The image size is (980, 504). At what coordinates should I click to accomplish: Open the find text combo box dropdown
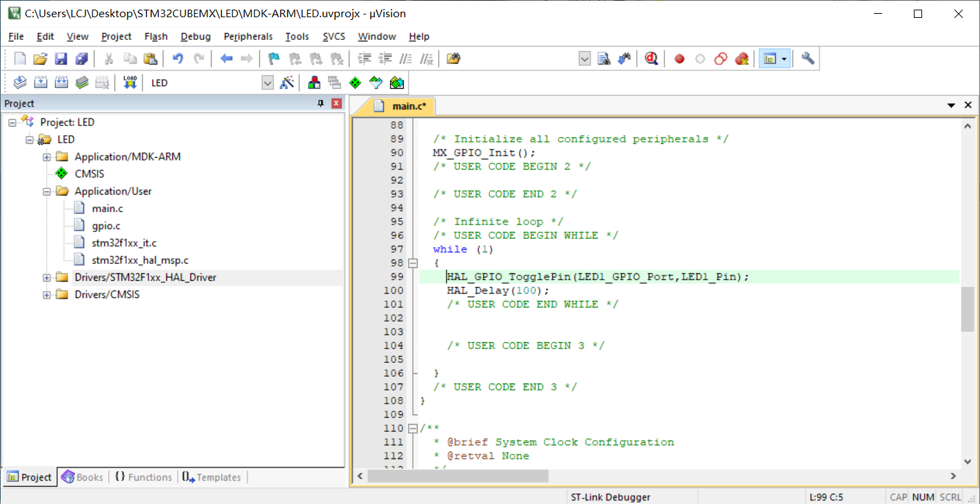coord(584,59)
